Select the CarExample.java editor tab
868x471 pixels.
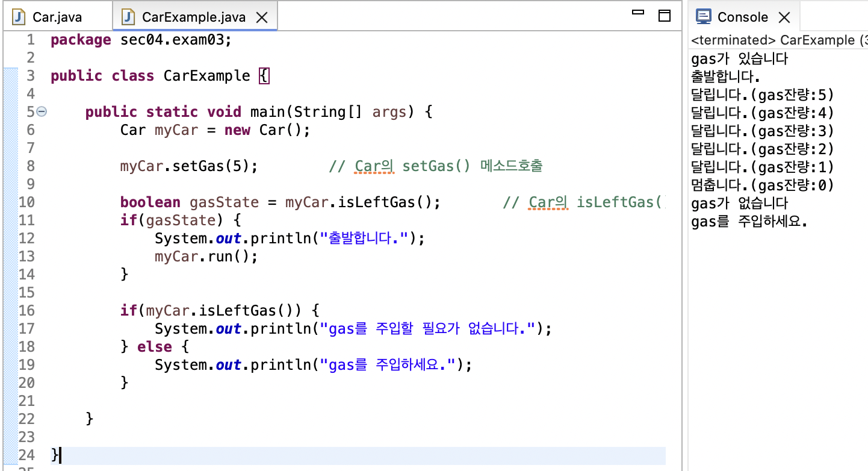194,17
